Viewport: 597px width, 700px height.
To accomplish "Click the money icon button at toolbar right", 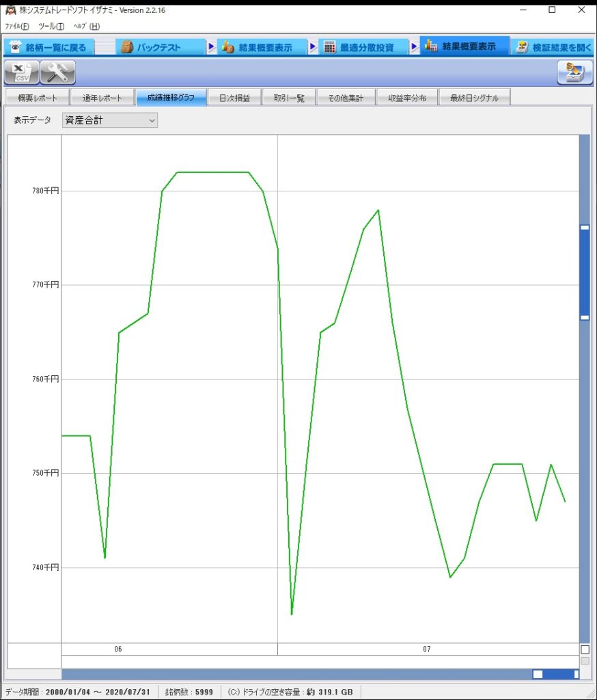I will point(574,72).
